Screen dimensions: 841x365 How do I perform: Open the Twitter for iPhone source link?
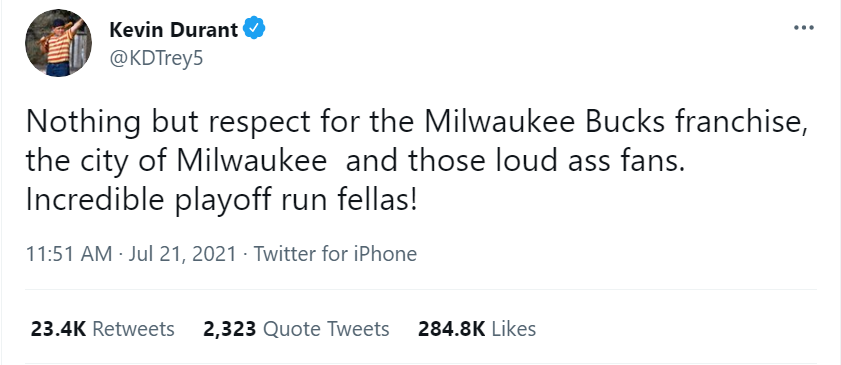pyautogui.click(x=335, y=254)
